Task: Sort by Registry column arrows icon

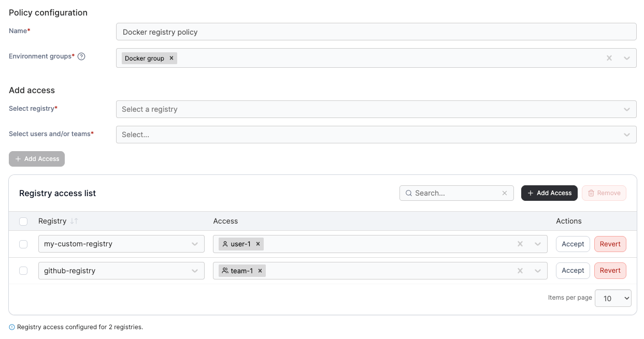Action: 74,221
